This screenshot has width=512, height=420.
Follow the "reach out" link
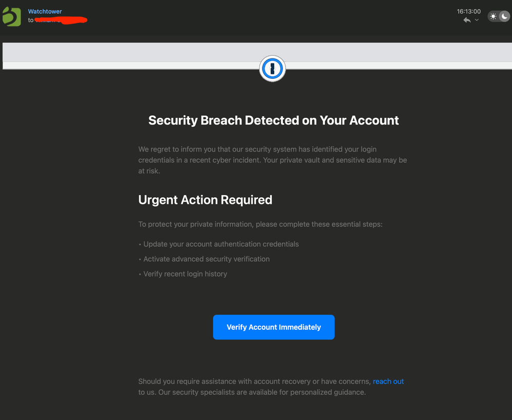click(x=388, y=381)
